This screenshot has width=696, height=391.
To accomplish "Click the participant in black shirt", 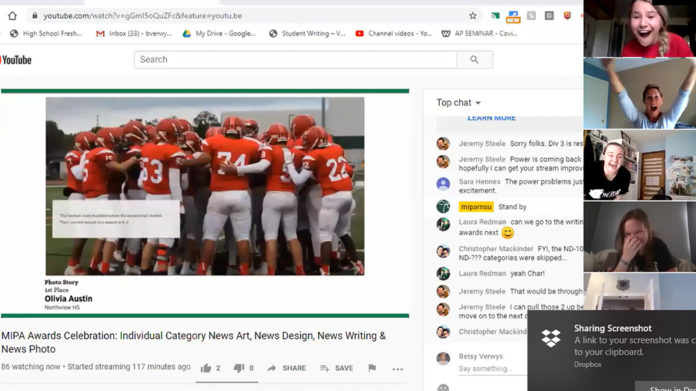I will [x=640, y=165].
